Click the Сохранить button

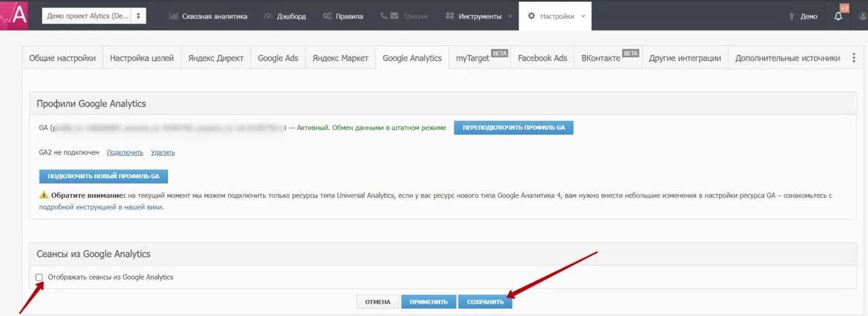[x=486, y=302]
